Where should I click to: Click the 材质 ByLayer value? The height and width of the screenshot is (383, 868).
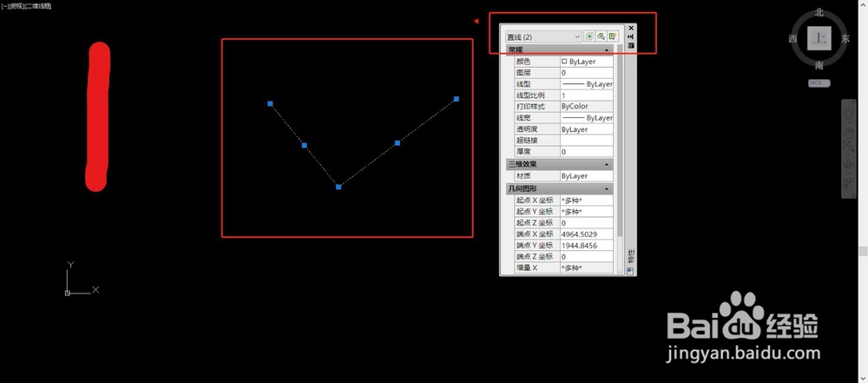click(x=586, y=175)
